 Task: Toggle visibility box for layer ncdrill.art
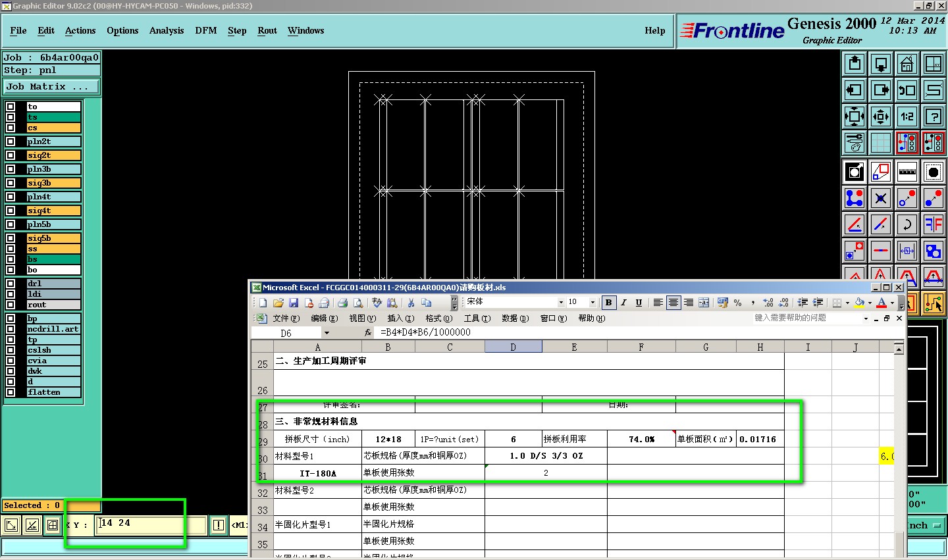(x=11, y=329)
